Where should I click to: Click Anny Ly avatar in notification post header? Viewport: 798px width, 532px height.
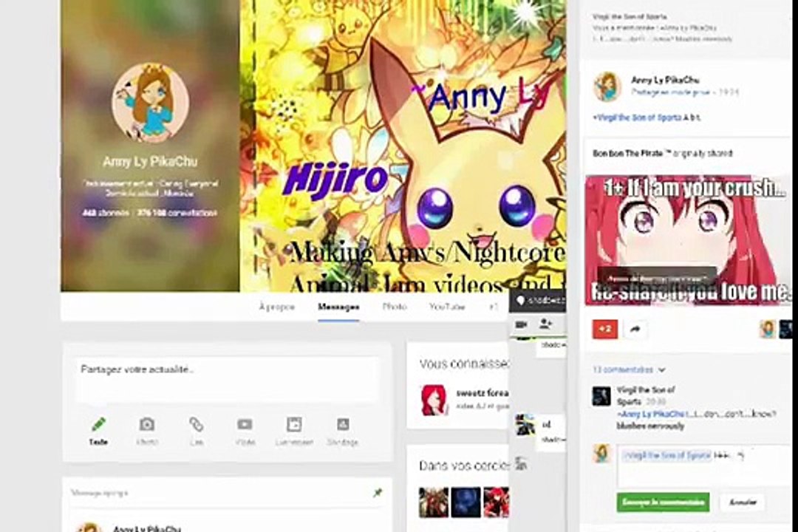(607, 86)
